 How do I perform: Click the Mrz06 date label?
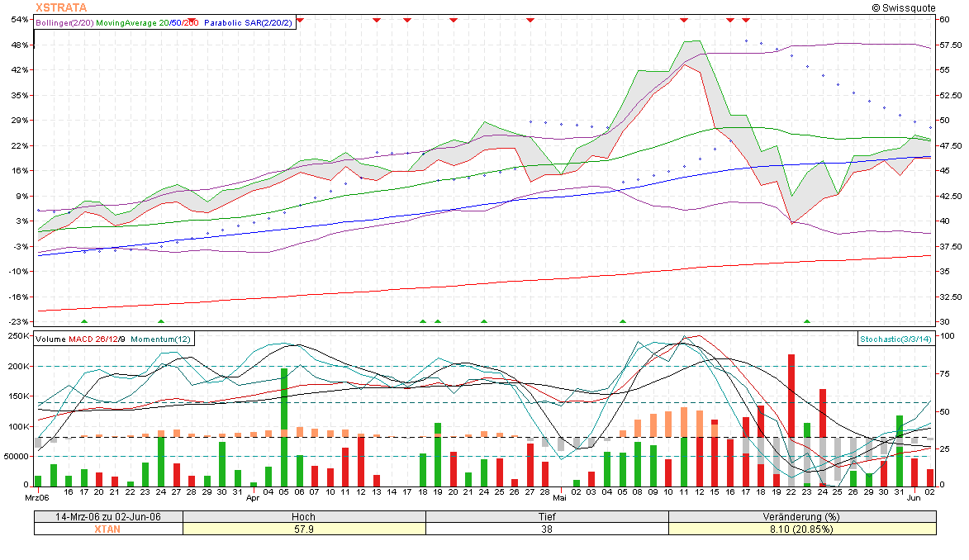(x=36, y=497)
